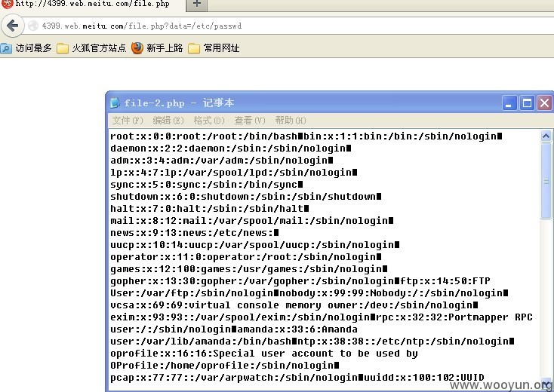The height and width of the screenshot is (392, 554).
Task: Click the Notepad title bar document icon
Action: [x=115, y=103]
